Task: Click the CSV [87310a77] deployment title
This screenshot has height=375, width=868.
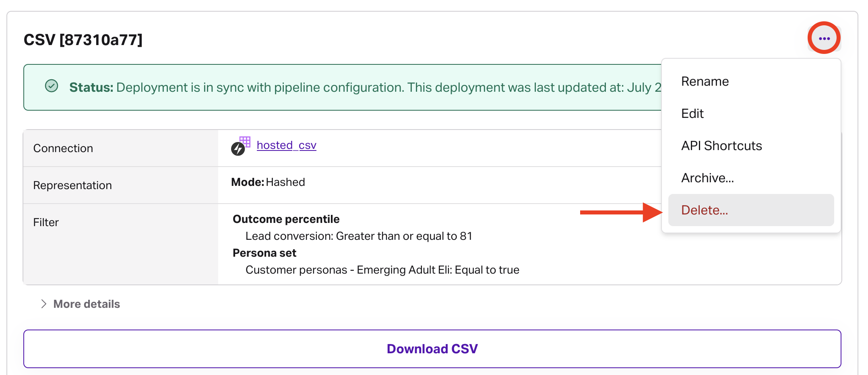Action: (x=83, y=40)
